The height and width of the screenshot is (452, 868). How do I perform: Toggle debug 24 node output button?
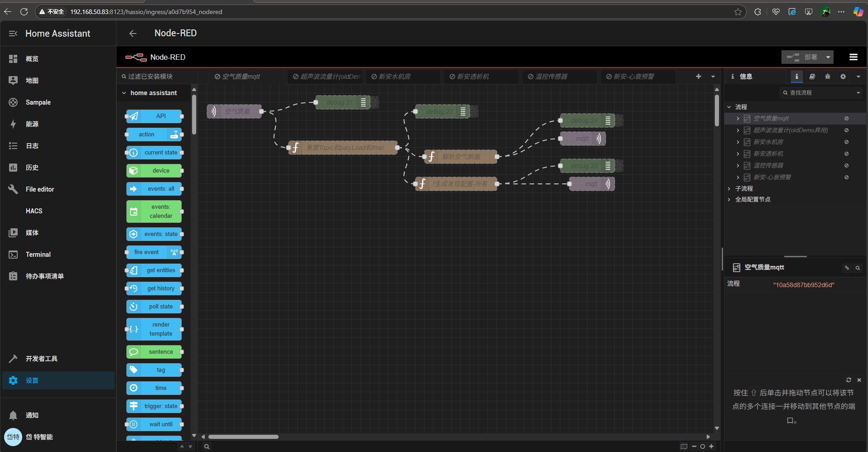point(619,120)
